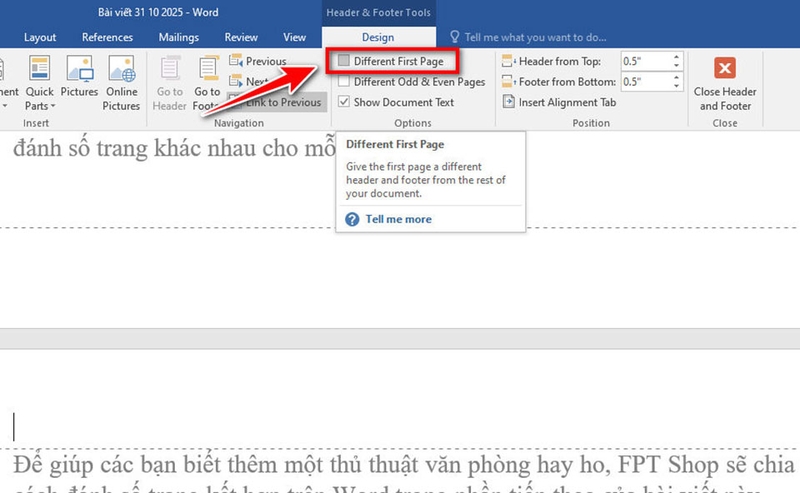Open the Tell me more link
The width and height of the screenshot is (800, 493).
click(x=398, y=219)
